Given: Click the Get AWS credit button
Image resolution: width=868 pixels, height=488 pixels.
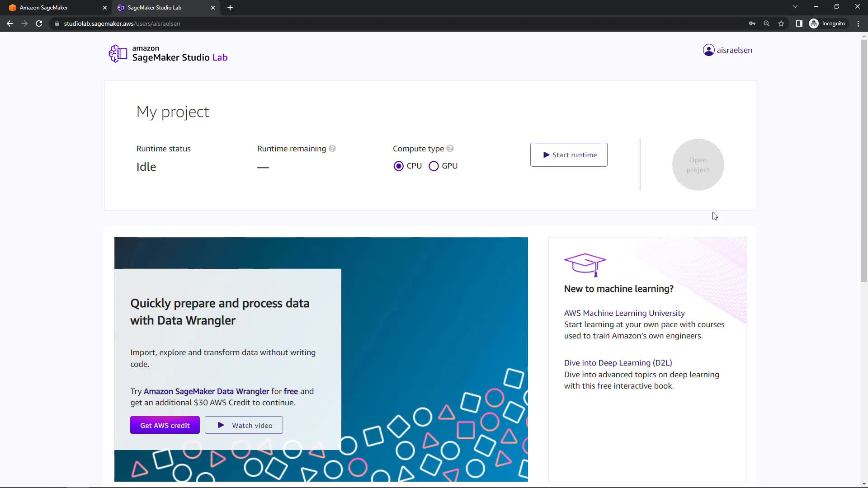Looking at the screenshot, I should tap(165, 425).
